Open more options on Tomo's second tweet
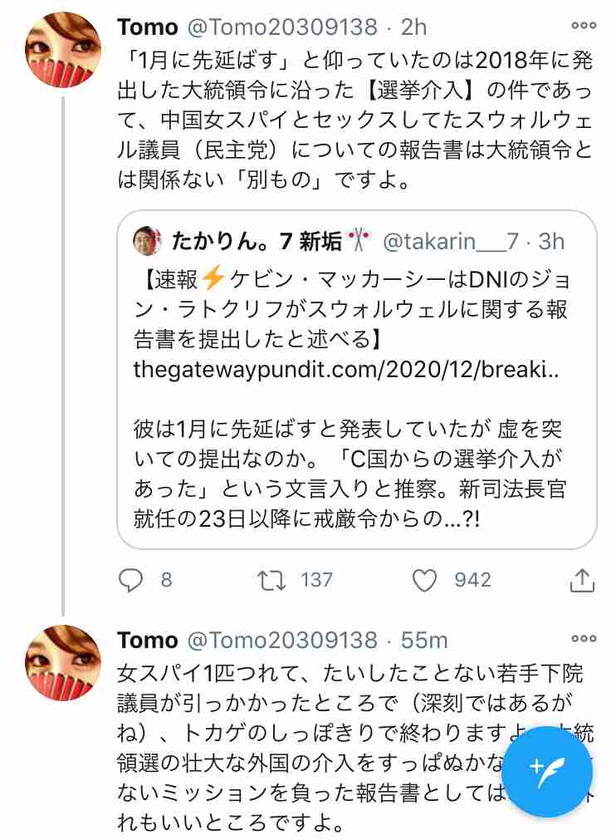Viewport: 616px width, 840px height. coord(581,638)
